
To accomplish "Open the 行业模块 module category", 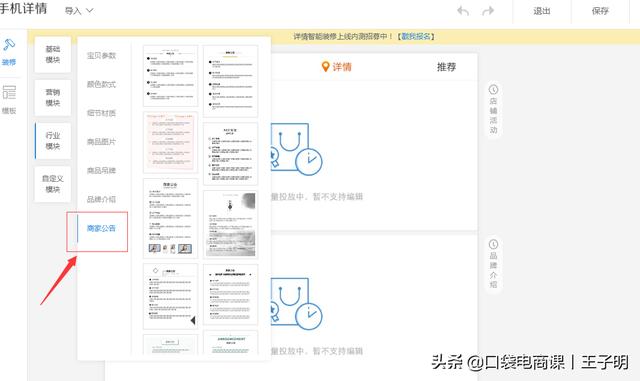I will pyautogui.click(x=53, y=141).
